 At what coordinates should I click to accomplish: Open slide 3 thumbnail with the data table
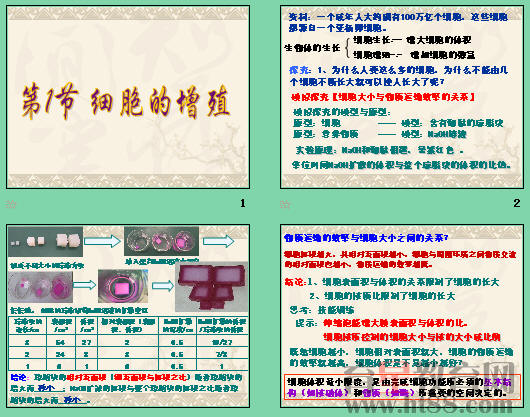point(128,316)
